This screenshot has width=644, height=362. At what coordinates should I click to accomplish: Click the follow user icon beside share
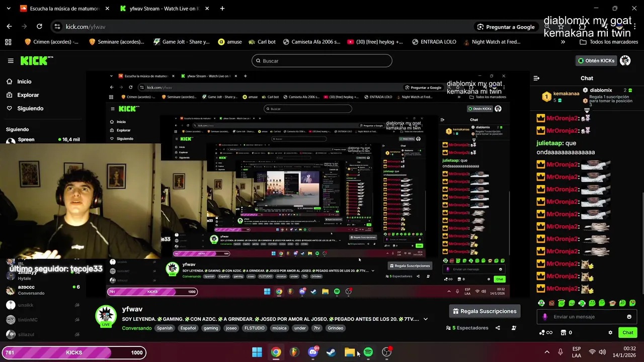point(514,328)
